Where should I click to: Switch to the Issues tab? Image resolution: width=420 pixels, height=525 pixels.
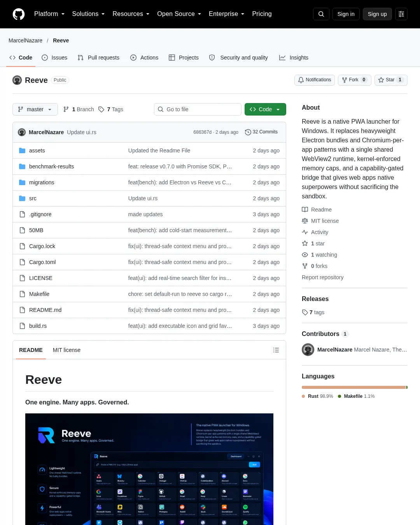(x=54, y=58)
